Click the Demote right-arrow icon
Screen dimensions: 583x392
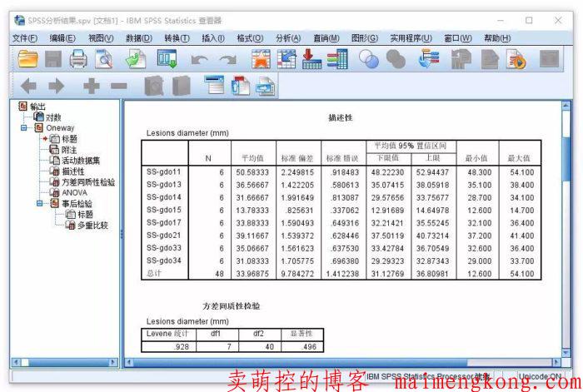[56, 86]
